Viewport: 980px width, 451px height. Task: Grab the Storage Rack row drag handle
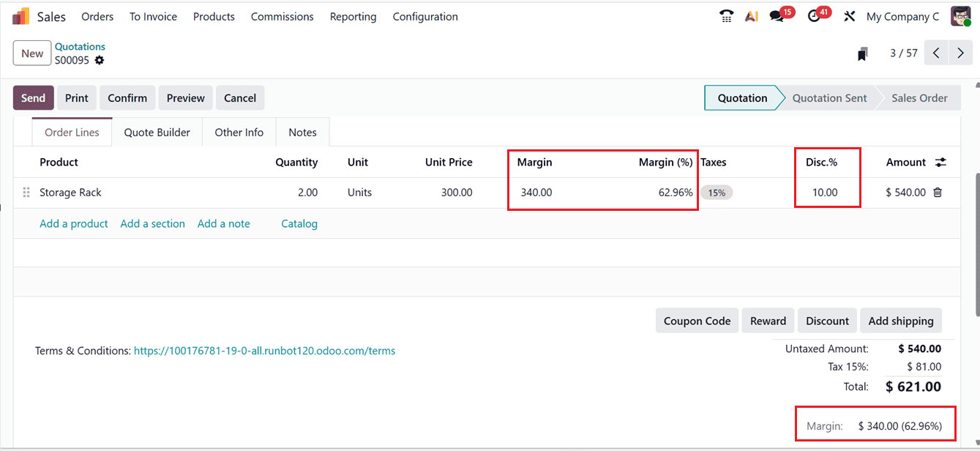point(26,192)
